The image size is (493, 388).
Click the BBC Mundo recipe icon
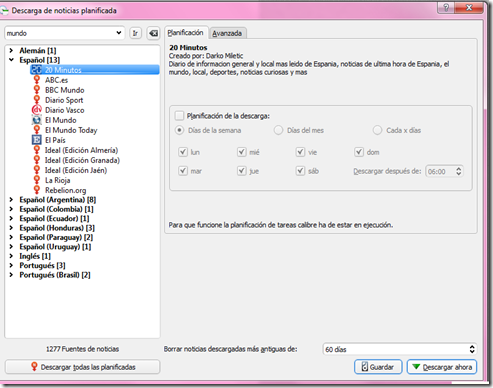(37, 90)
